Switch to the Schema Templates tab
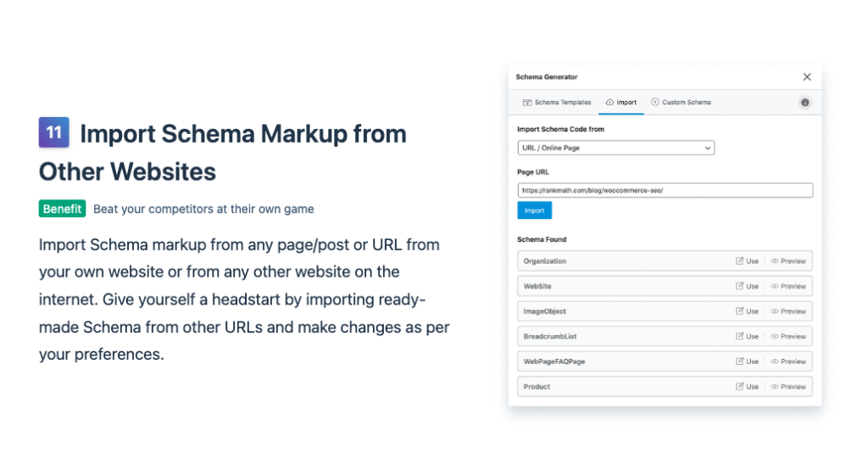868x465 pixels. click(x=557, y=103)
